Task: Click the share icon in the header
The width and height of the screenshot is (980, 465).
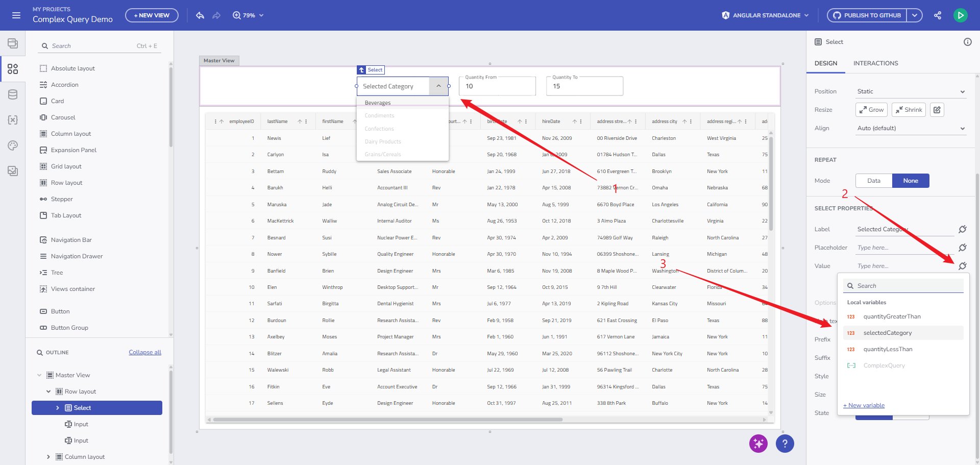Action: tap(938, 15)
